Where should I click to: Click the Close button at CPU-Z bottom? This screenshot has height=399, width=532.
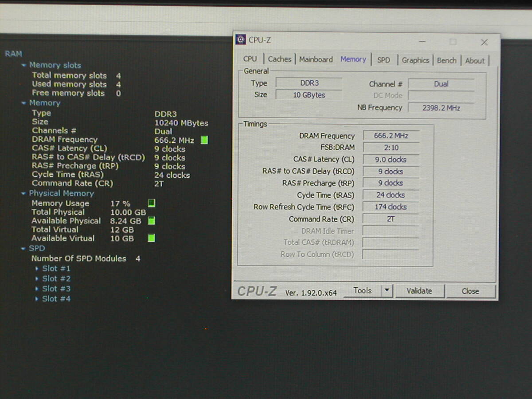point(470,291)
